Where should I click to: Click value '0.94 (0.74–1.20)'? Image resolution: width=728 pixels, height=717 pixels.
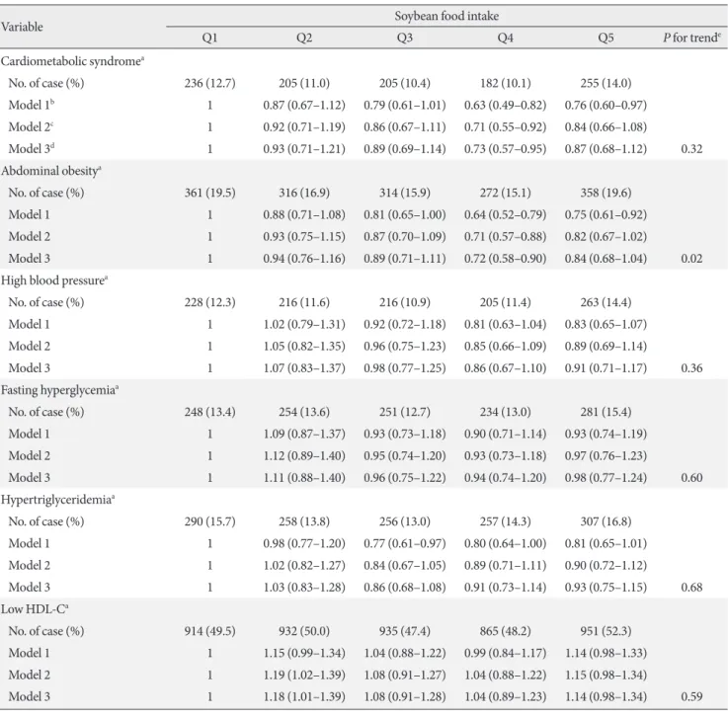click(505, 477)
